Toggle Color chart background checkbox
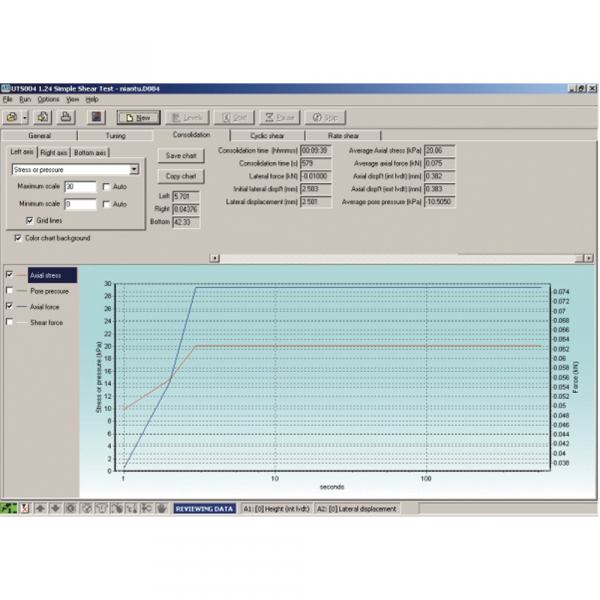This screenshot has height=600, width=600. click(19, 238)
